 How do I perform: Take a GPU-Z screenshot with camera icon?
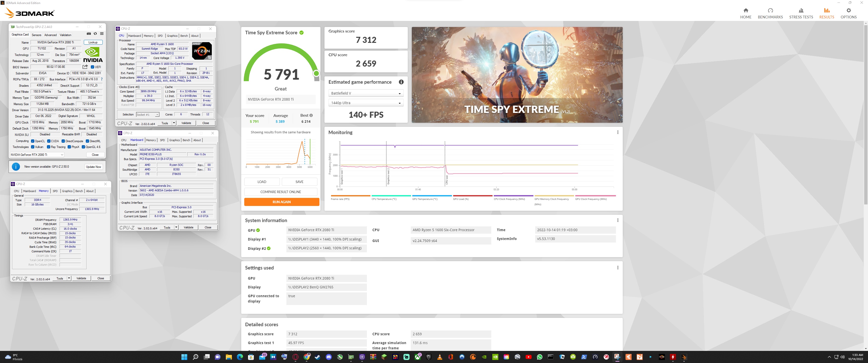(x=89, y=34)
